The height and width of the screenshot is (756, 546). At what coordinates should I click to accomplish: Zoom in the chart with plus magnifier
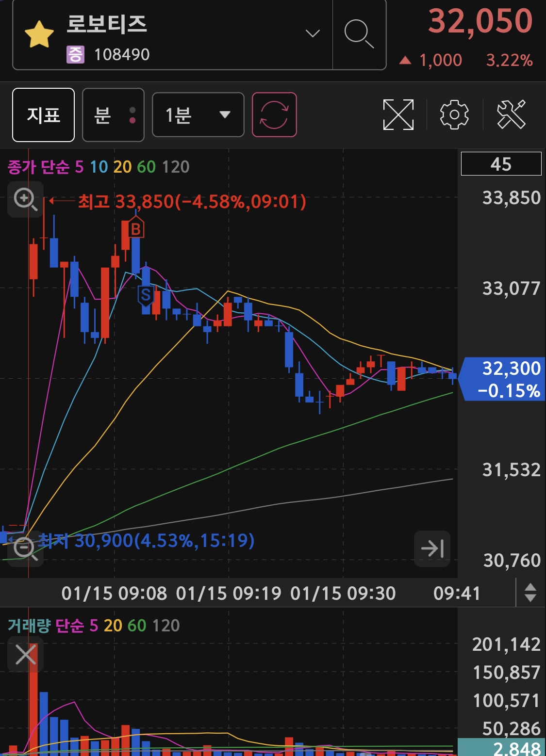(25, 199)
